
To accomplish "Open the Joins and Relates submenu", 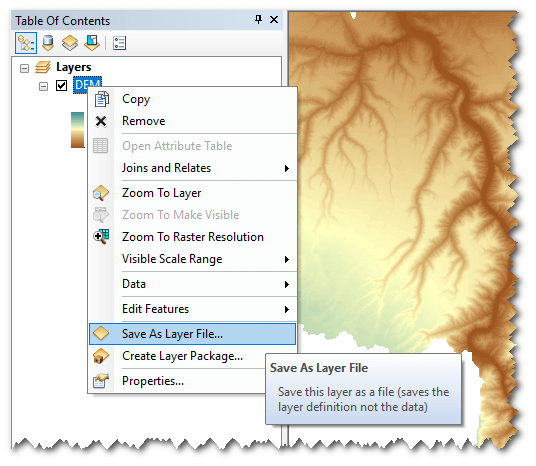I will point(192,168).
